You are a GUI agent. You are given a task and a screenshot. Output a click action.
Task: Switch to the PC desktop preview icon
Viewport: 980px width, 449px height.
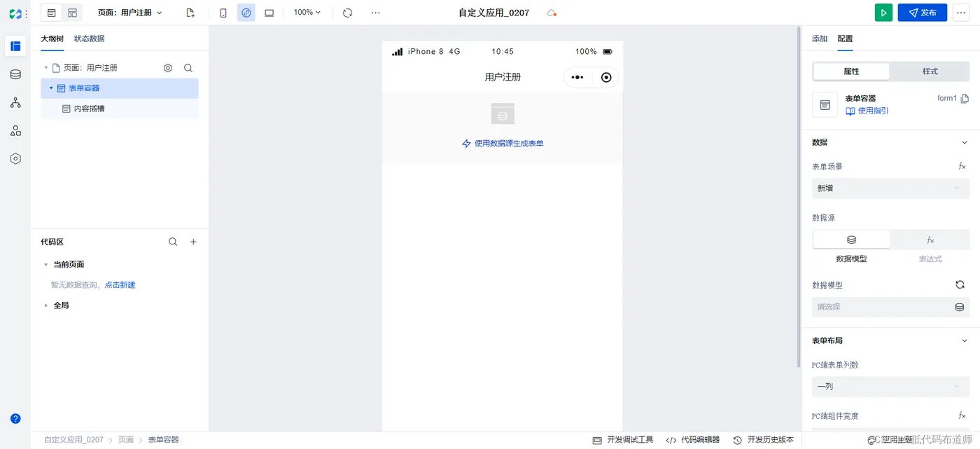[x=269, y=13]
